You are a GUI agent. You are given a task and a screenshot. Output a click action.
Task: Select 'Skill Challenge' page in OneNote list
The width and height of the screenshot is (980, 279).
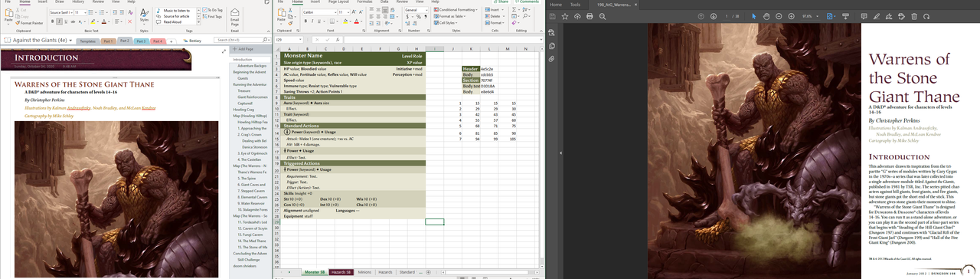click(x=250, y=260)
